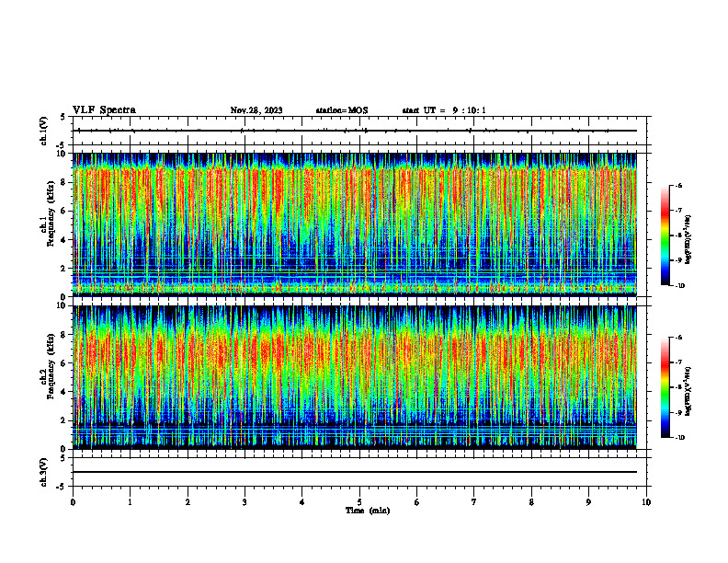Click the 7 tick label on Time axis

[x=474, y=502]
